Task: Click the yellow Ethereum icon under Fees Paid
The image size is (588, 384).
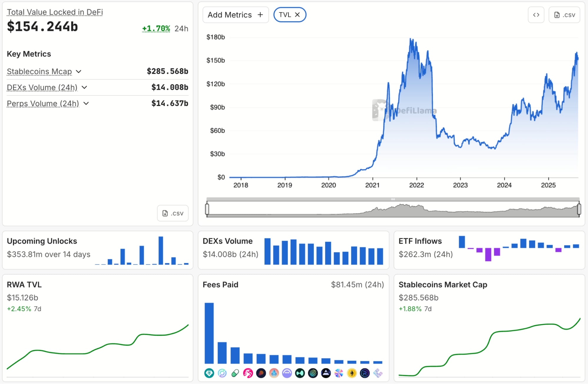Action: click(x=352, y=373)
